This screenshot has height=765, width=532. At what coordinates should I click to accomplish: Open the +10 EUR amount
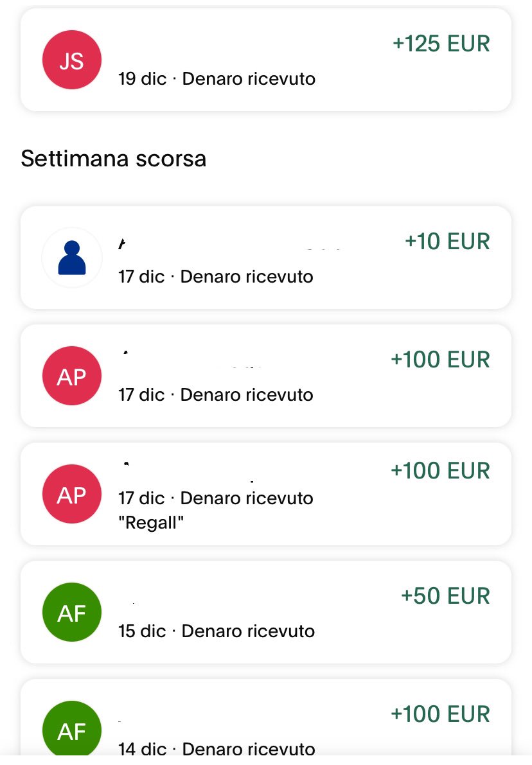pos(447,242)
